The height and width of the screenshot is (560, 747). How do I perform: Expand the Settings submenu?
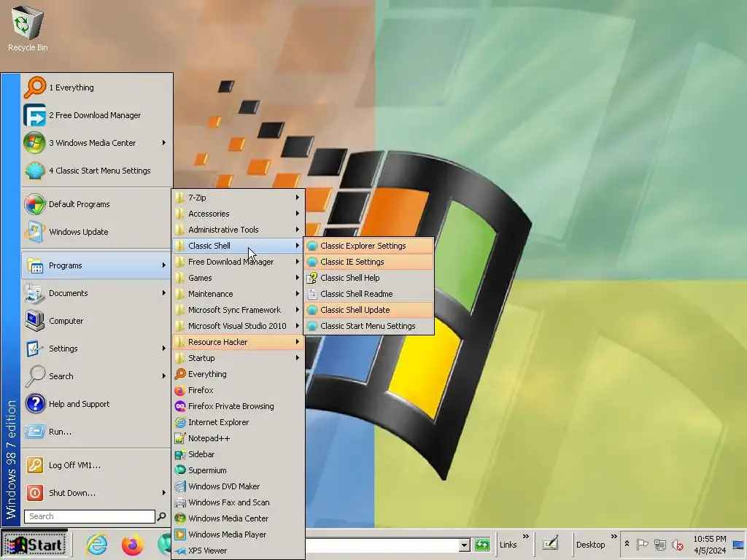coord(97,349)
